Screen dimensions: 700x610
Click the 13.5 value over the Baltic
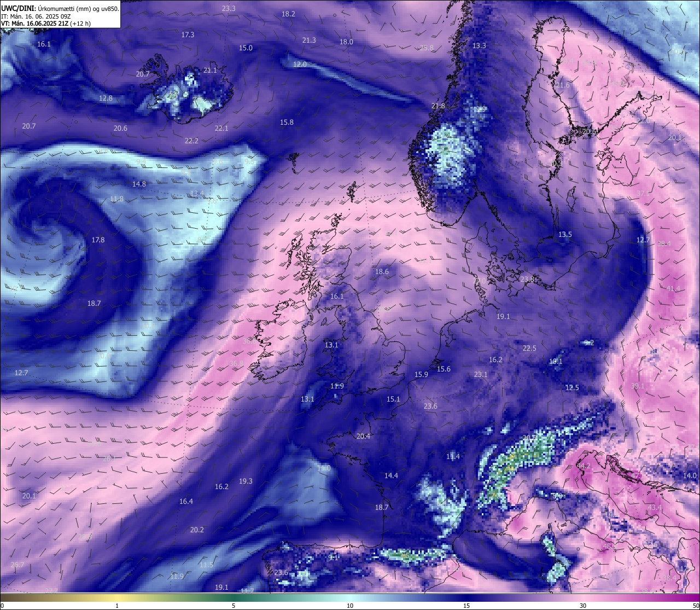coord(565,234)
